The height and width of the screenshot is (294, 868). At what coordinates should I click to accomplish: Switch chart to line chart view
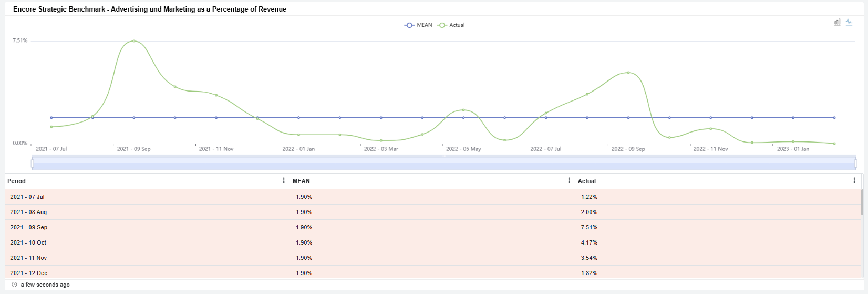tap(849, 22)
